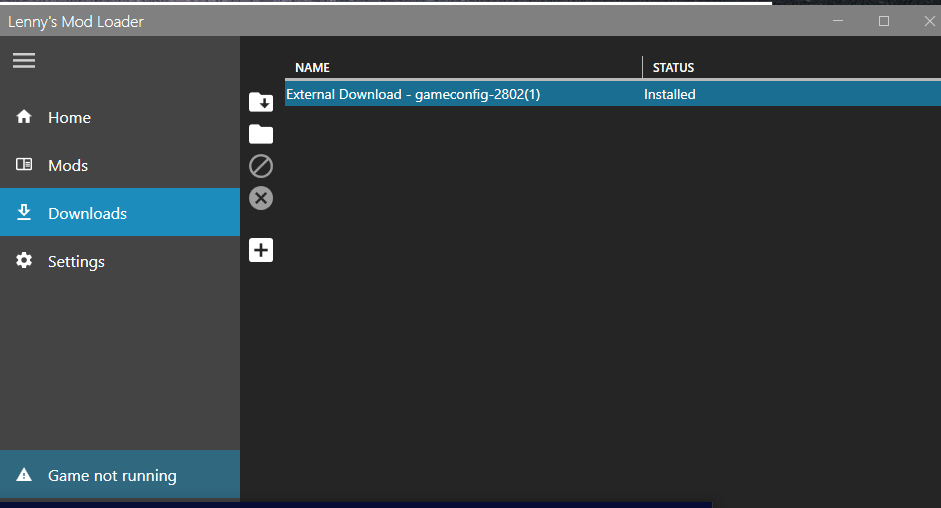Open the Settings label in sidebar
The width and height of the screenshot is (941, 508).
[76, 262]
